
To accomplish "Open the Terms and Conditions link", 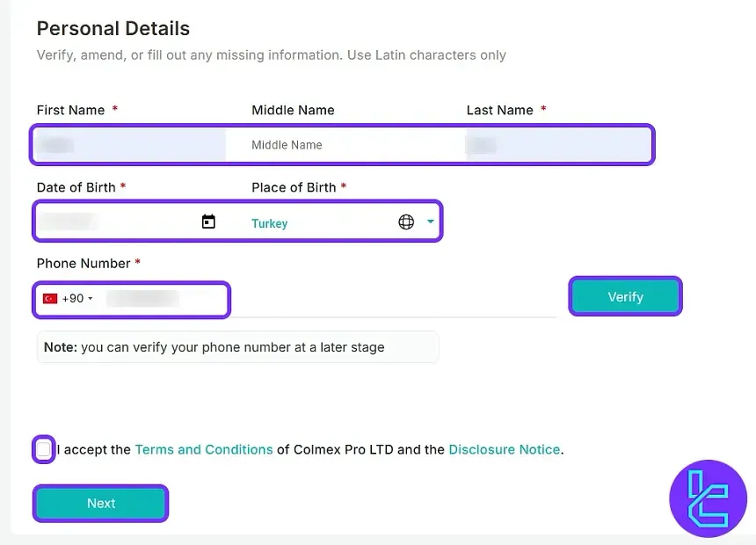I will click(x=204, y=449).
